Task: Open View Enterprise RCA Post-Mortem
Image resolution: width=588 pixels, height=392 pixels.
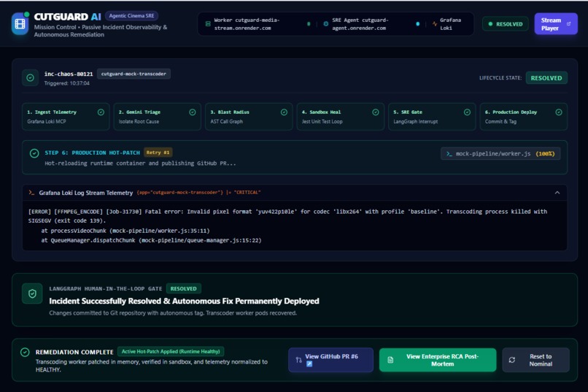Action: (438, 360)
